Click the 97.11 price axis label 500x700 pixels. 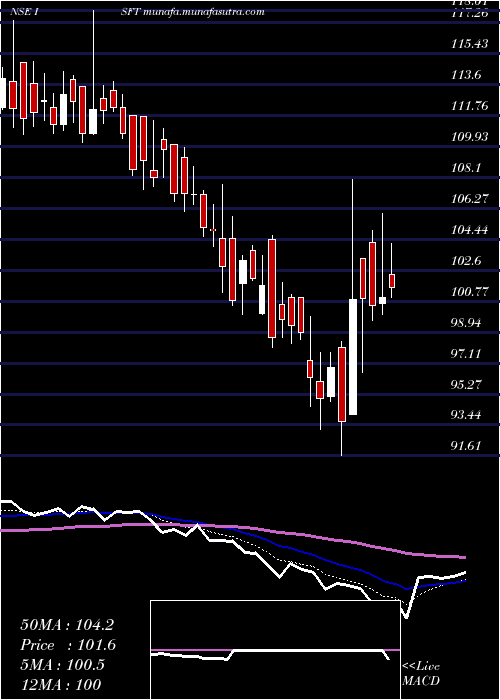tap(467, 354)
